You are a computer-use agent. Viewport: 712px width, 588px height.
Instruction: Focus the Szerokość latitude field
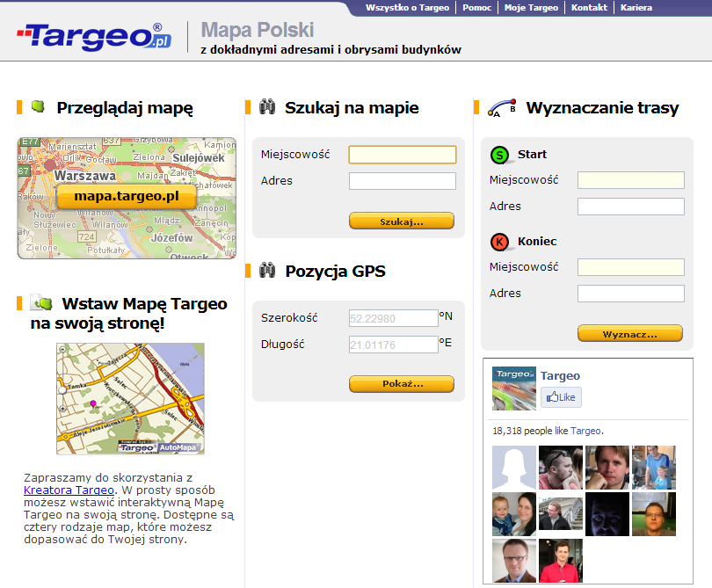[393, 318]
